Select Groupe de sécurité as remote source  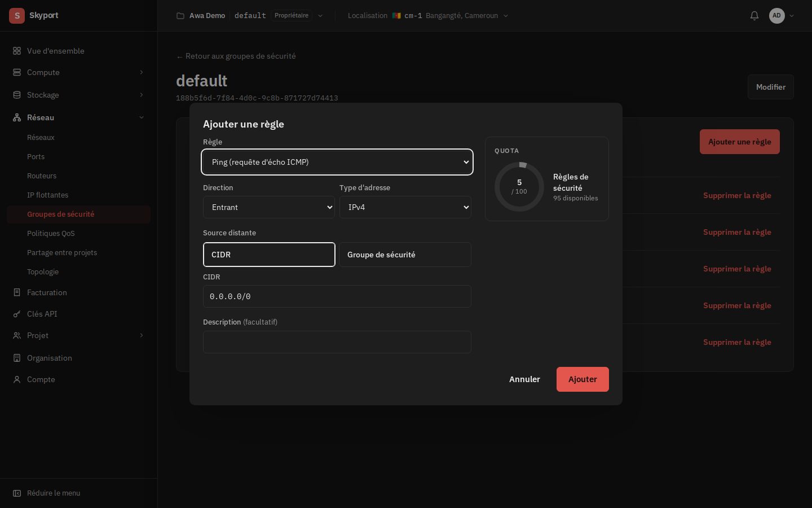tap(405, 255)
